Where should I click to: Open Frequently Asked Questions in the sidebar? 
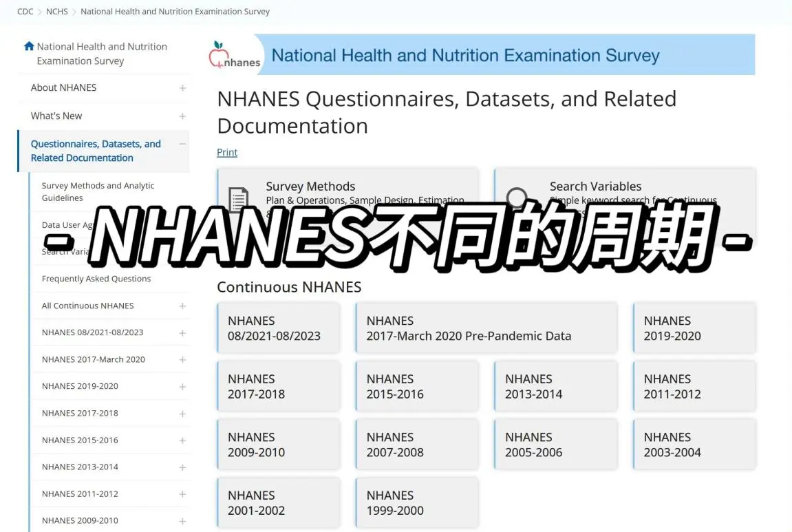pos(96,278)
